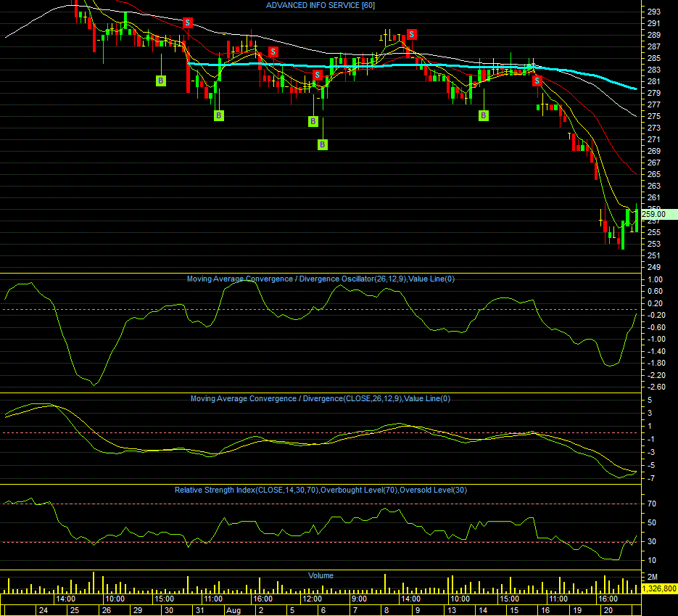Click the last S sell marker before the sharp decline
The width and height of the screenshot is (678, 616).
[x=537, y=81]
